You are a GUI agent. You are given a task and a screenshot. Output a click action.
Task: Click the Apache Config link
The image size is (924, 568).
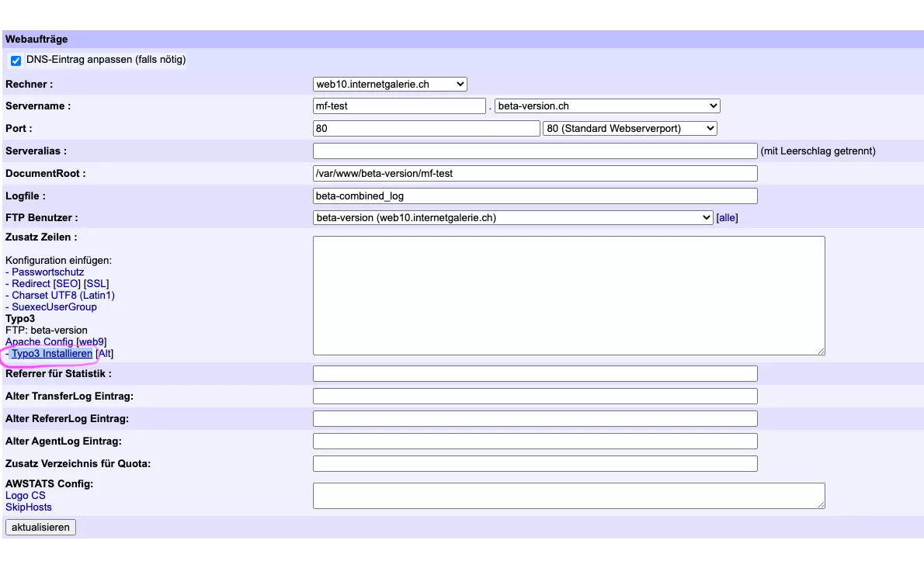pos(39,342)
